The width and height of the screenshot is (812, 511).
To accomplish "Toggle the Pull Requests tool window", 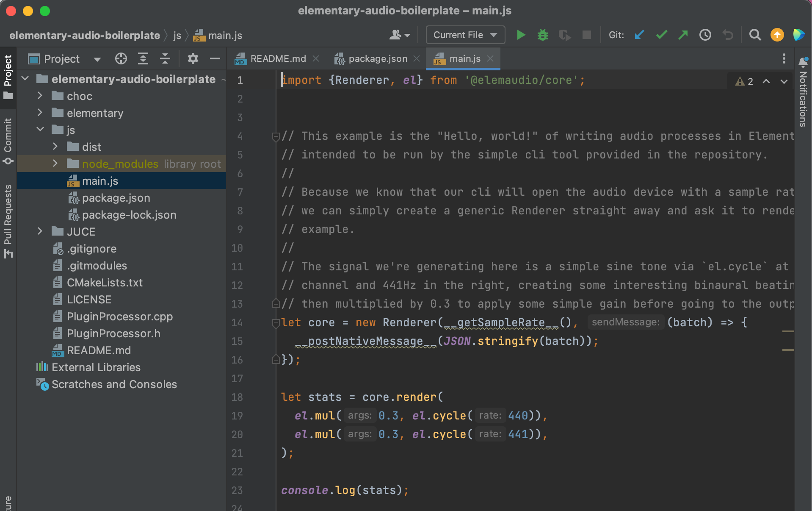I will 8,220.
